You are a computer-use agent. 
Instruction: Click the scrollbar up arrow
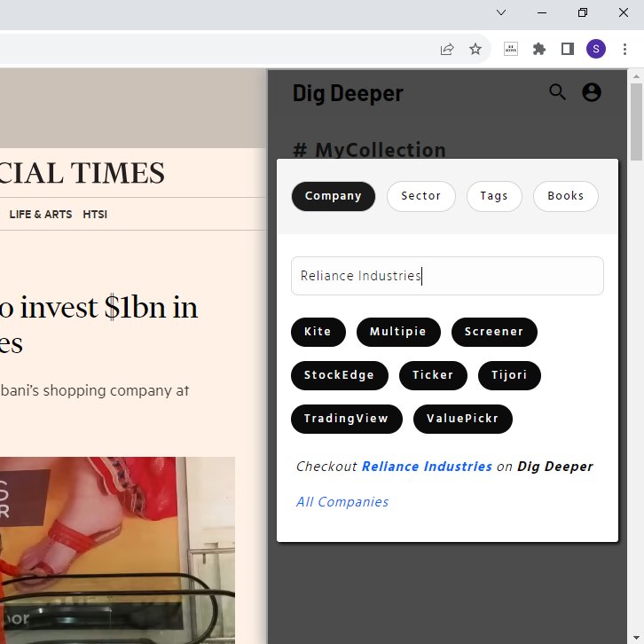pyautogui.click(x=636, y=76)
